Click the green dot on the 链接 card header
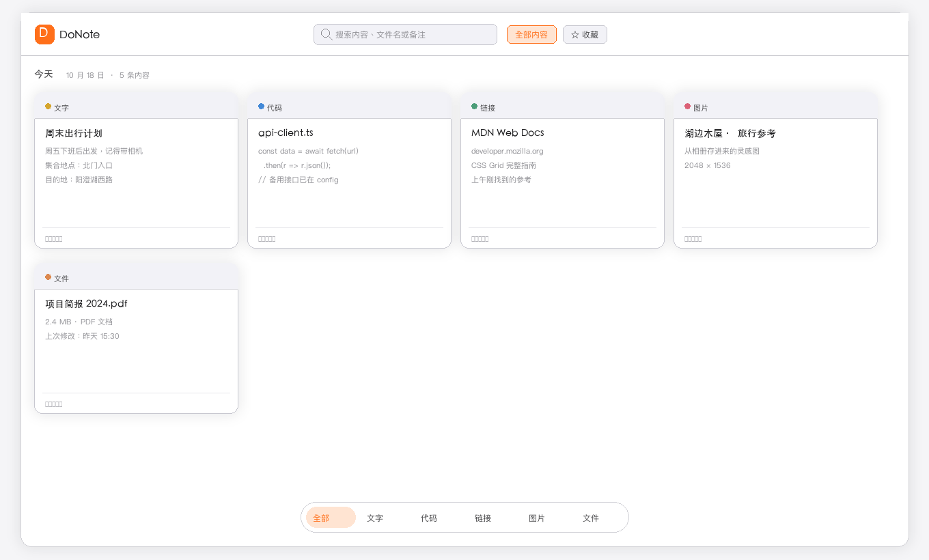 pos(474,107)
